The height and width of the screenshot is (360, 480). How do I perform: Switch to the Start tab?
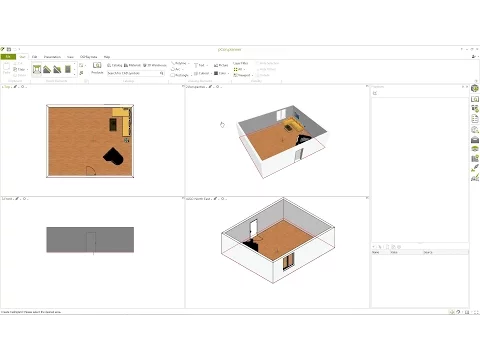tap(22, 57)
